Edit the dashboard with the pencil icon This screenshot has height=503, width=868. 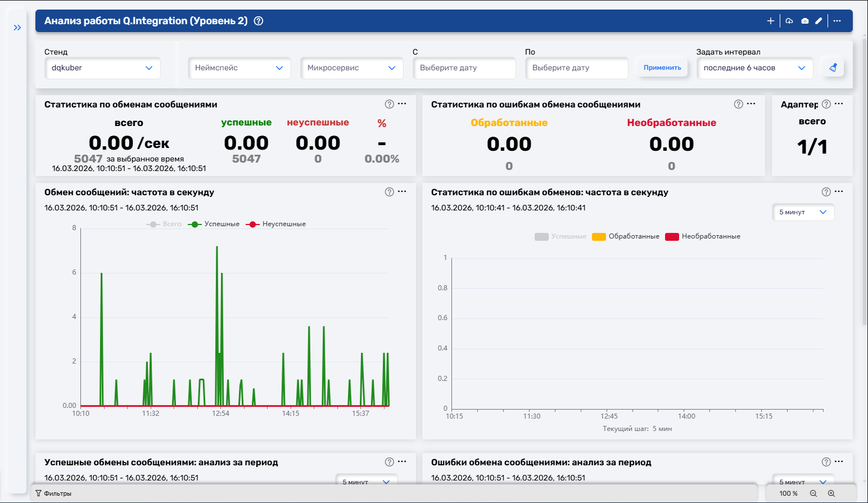819,21
